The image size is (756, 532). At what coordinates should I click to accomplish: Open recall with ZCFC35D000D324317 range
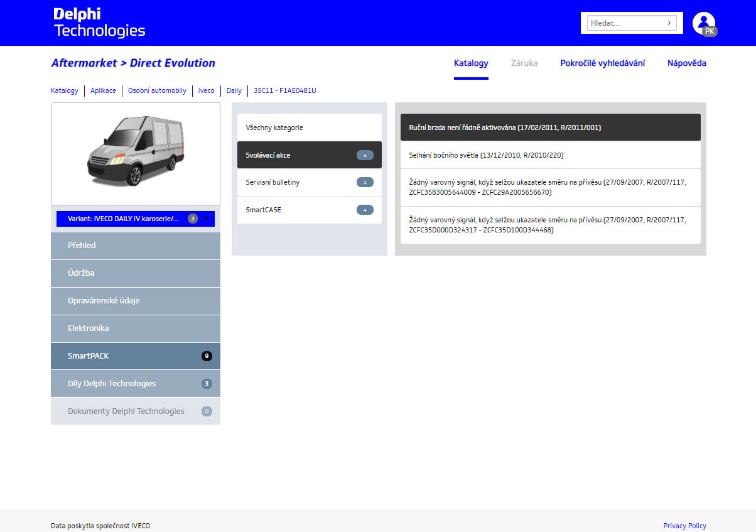(x=551, y=225)
